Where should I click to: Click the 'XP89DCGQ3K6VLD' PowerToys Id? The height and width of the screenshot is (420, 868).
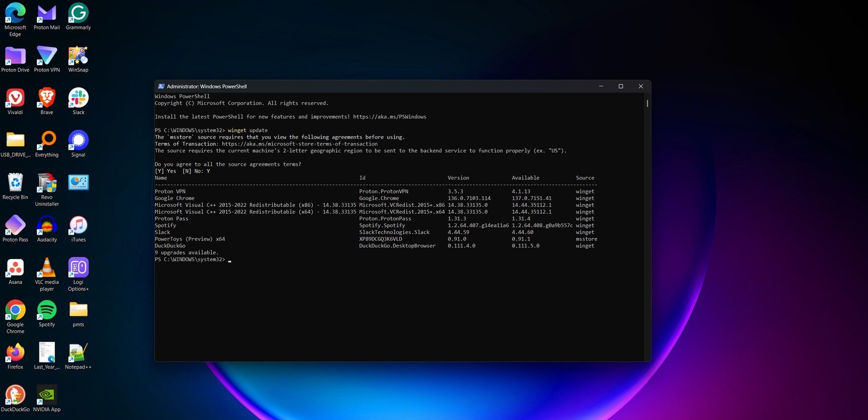[380, 239]
